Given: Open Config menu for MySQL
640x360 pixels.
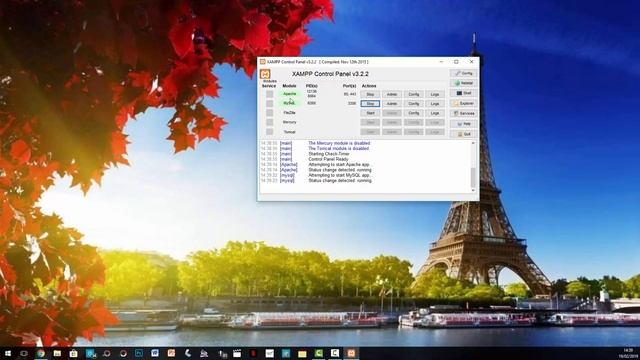Looking at the screenshot, I should (413, 104).
